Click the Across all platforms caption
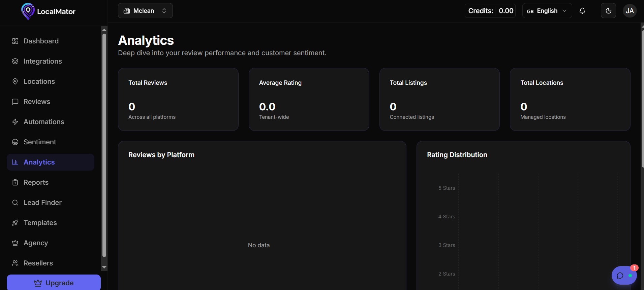This screenshot has height=290, width=644. click(x=152, y=117)
